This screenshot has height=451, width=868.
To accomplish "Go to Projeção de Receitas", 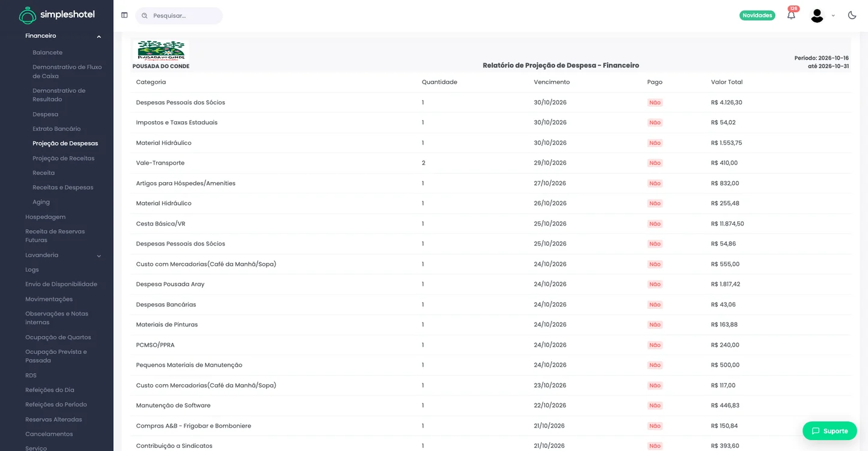I will [63, 158].
